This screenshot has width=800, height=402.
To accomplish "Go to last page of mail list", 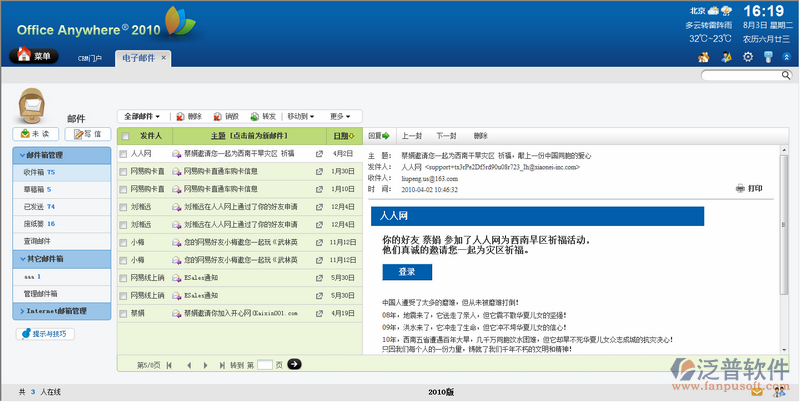I will click(x=220, y=365).
